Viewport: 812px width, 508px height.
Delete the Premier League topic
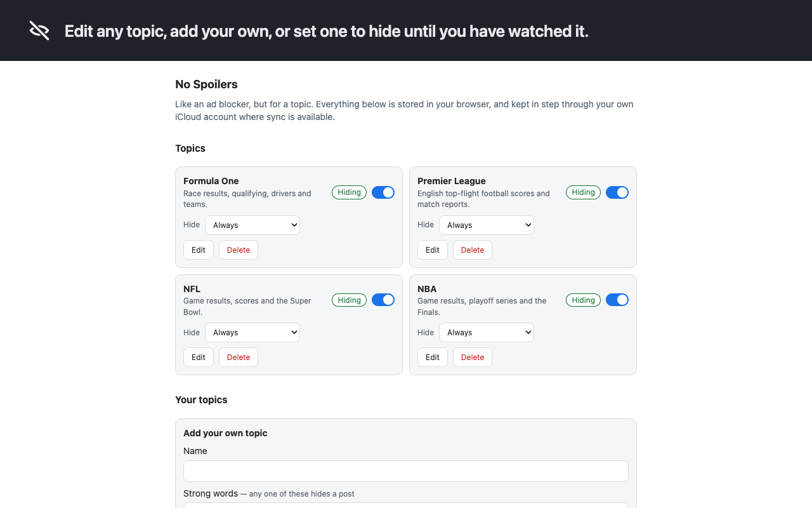pos(473,250)
